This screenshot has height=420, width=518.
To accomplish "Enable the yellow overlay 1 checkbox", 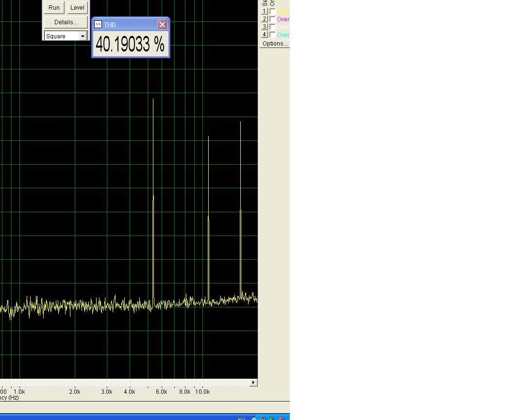I will (272, 11).
